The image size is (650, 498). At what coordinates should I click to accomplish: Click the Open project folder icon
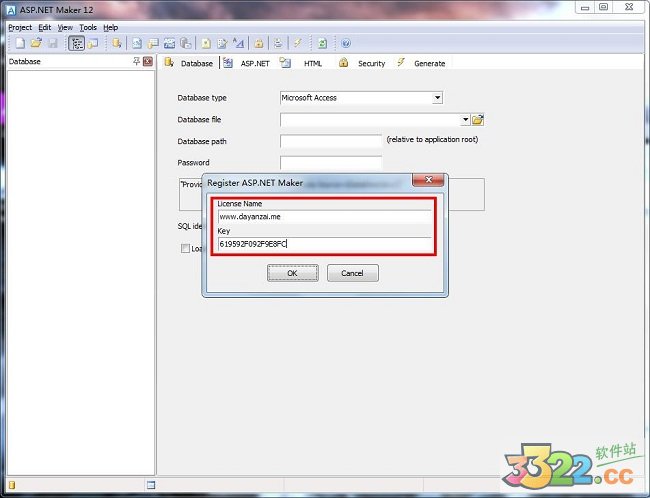36,43
